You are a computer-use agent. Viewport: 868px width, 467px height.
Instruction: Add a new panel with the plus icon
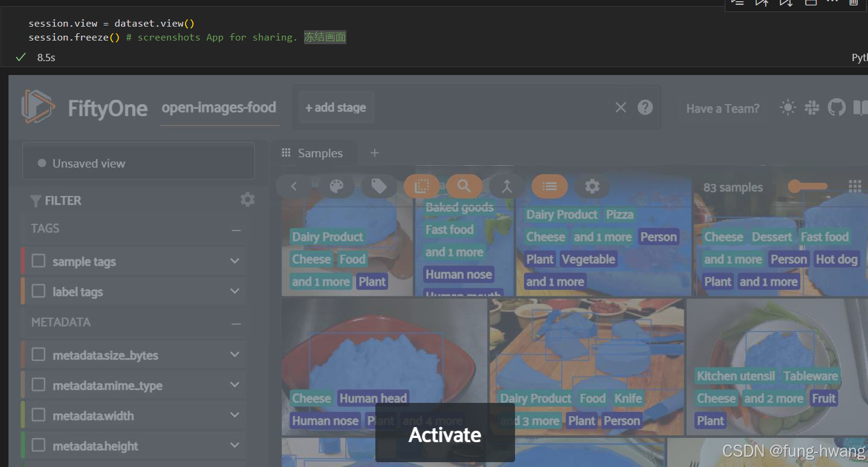[374, 152]
